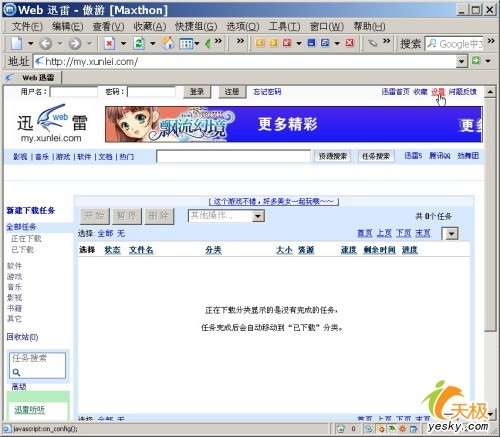Click the 登录 login button
500x437 pixels.
pos(197,92)
